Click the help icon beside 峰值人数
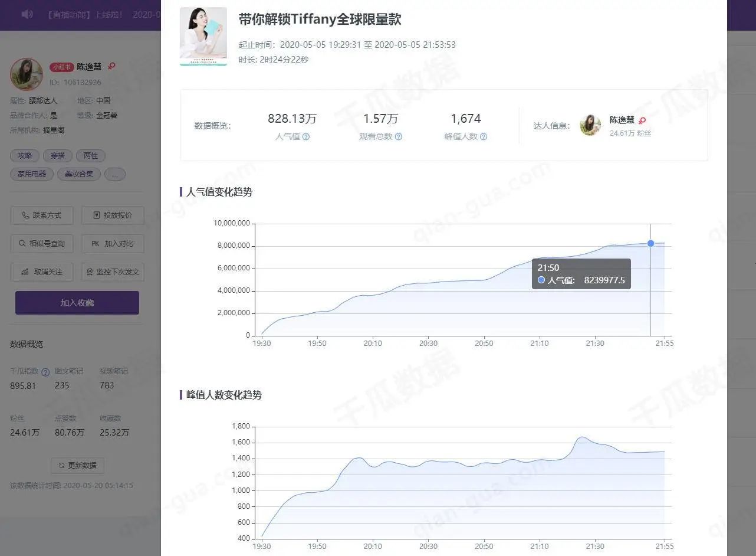Viewport: 756px width, 556px height. pyautogui.click(x=484, y=137)
